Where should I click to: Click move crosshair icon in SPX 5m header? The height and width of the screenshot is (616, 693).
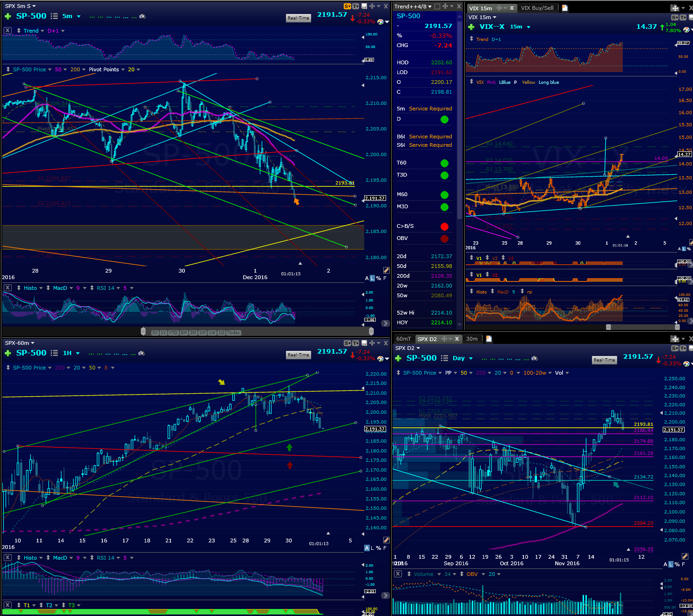(372, 6)
